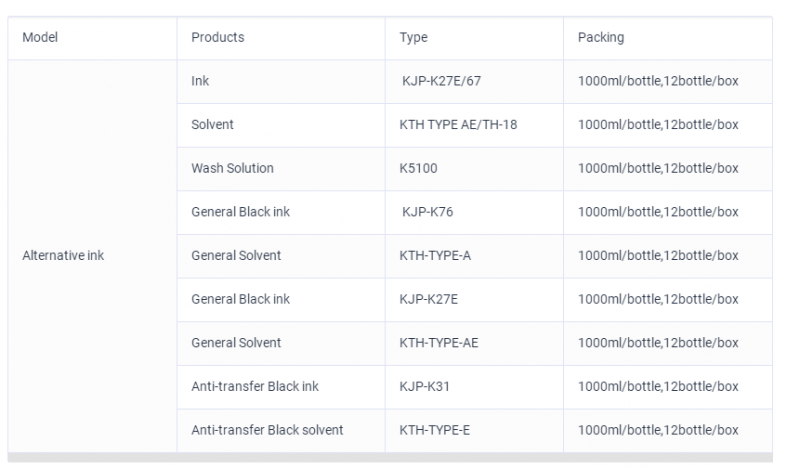Screen dimensions: 800x468
Task: Select the K5100 type cell
Action: tap(474, 169)
